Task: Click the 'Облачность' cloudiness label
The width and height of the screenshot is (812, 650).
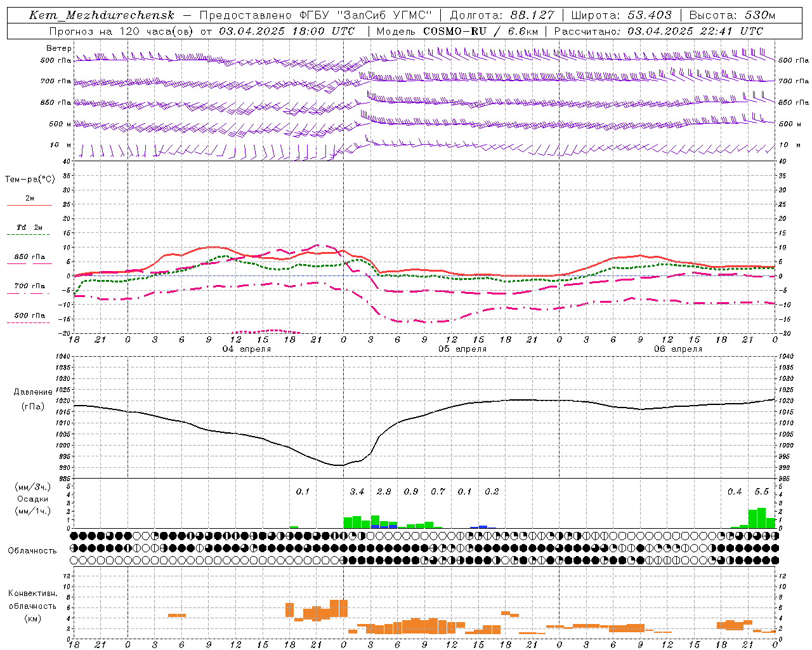Action: coord(32,550)
